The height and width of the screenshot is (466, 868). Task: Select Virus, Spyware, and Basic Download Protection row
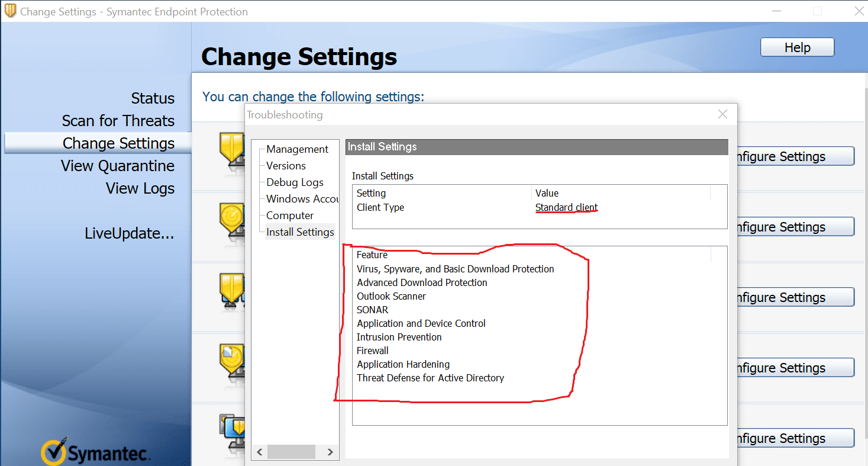coord(456,269)
